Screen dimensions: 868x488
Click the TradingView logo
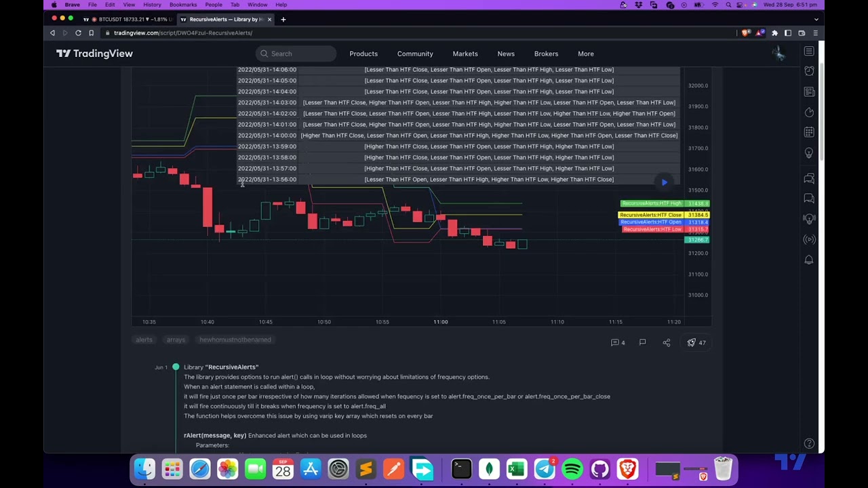[x=94, y=54]
